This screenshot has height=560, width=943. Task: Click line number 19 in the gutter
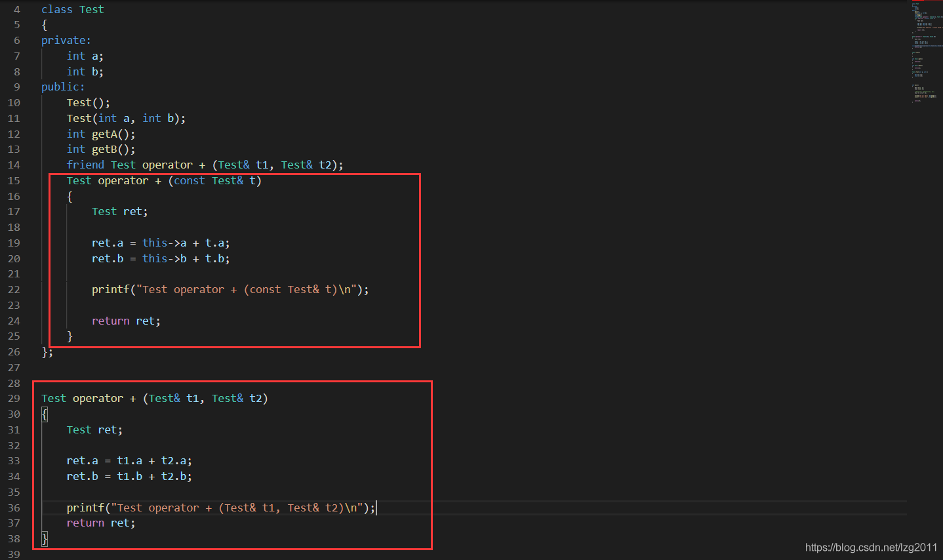click(x=14, y=243)
